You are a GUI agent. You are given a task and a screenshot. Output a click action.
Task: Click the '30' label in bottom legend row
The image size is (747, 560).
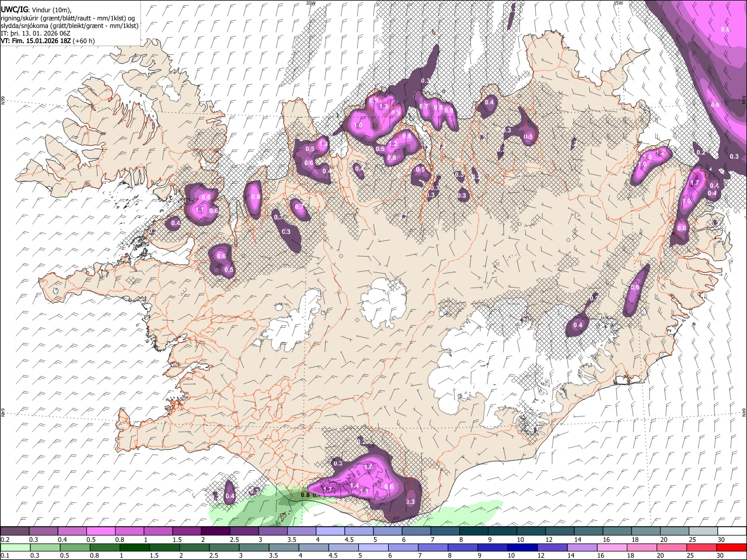(x=720, y=555)
